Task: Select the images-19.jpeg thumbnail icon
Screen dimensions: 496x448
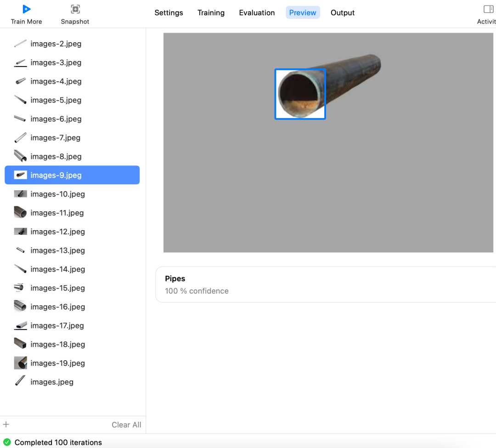Action: pyautogui.click(x=21, y=363)
